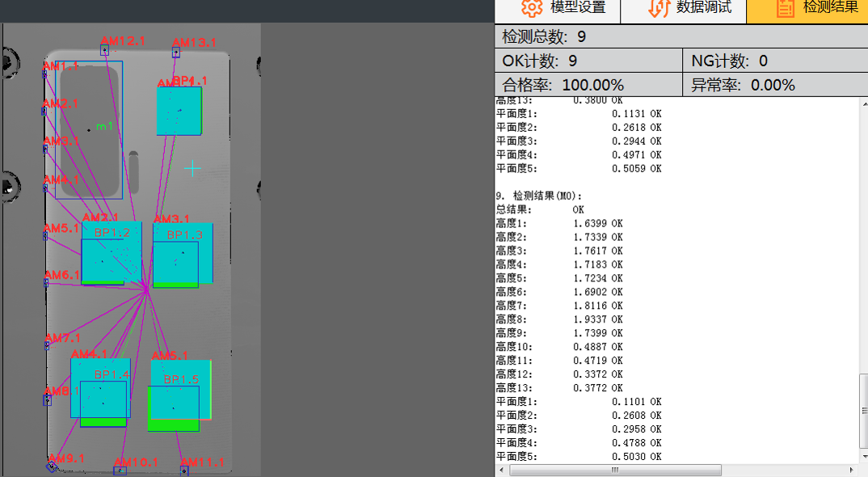Image resolution: width=868 pixels, height=477 pixels.
Task: Select the 高度8 value 1.9337 row
Action: click(x=559, y=319)
